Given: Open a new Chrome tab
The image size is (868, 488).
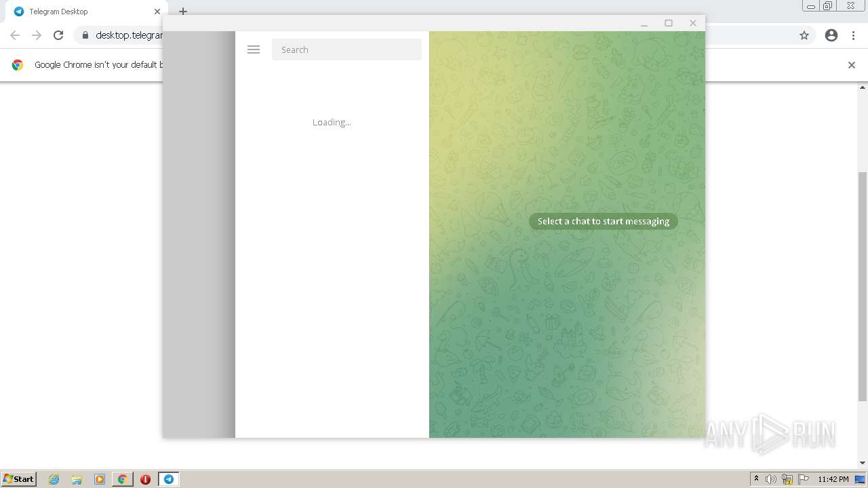Looking at the screenshot, I should click(x=183, y=12).
